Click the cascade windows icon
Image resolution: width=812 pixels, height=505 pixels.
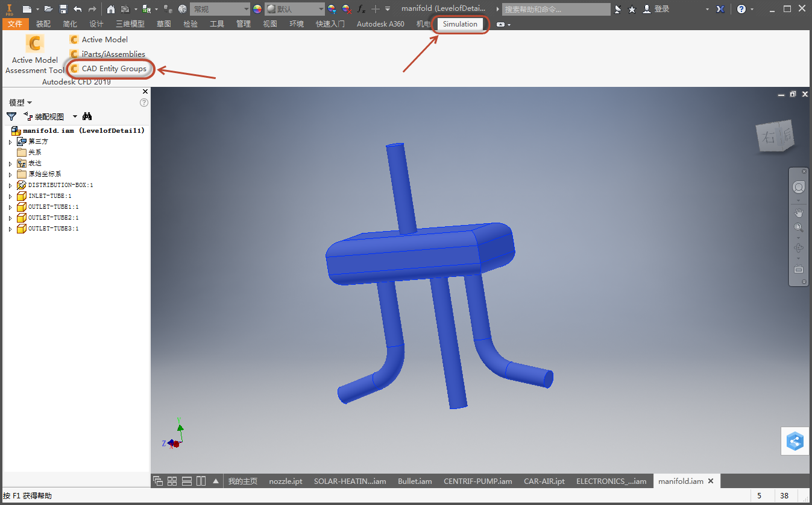pos(158,481)
